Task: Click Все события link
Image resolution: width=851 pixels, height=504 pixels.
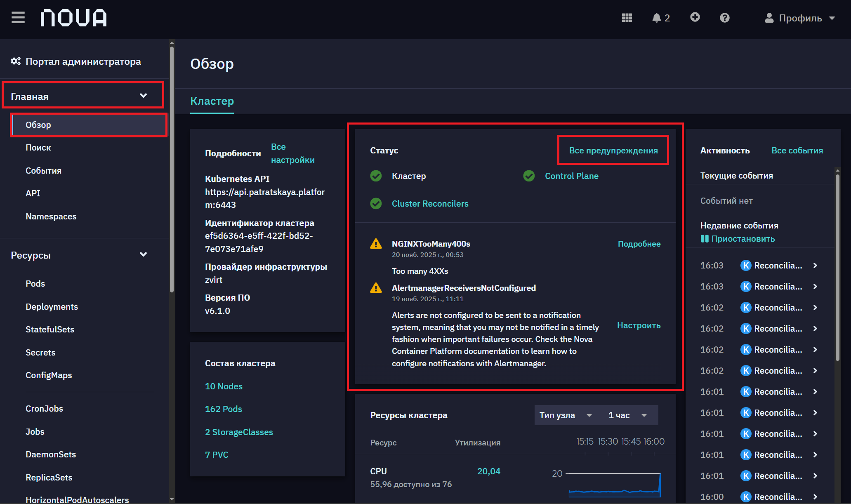Action: point(797,151)
